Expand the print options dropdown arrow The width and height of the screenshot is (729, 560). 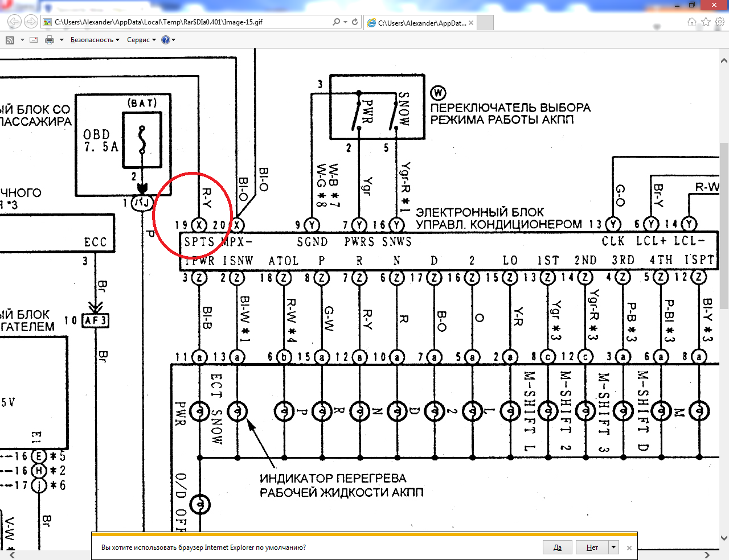pyautogui.click(x=62, y=40)
